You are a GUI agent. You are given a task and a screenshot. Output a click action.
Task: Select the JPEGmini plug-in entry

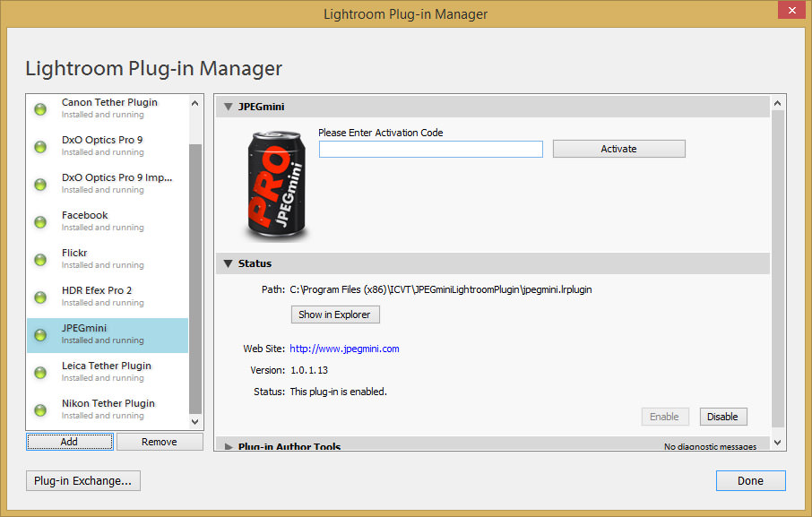108,335
